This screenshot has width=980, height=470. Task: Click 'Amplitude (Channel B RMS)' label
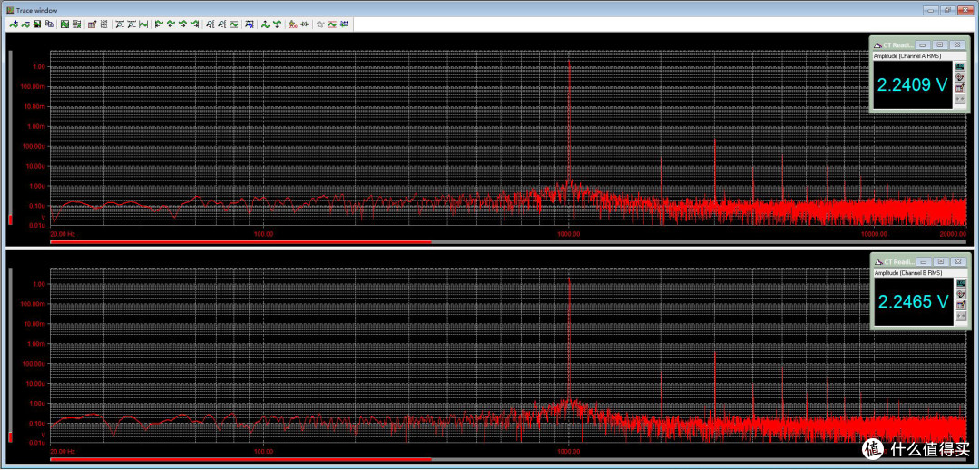906,273
